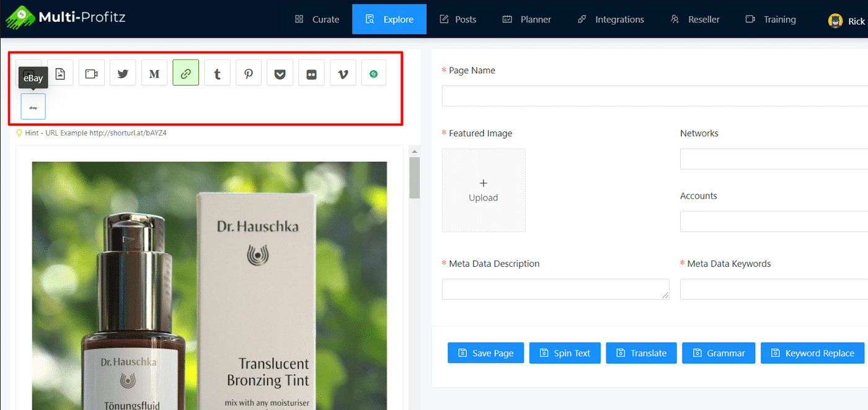Open the Training tab
Image resolution: width=868 pixels, height=410 pixels.
pyautogui.click(x=771, y=19)
